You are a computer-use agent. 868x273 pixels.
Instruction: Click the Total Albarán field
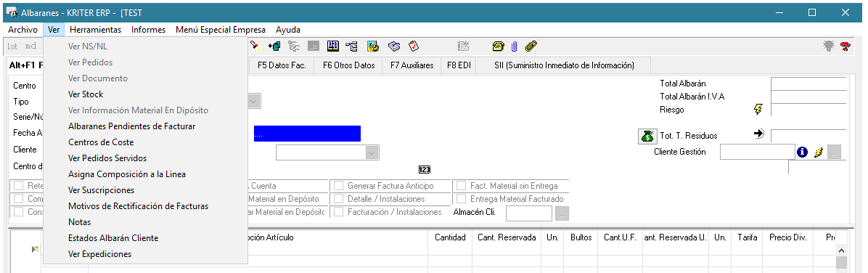[808, 83]
